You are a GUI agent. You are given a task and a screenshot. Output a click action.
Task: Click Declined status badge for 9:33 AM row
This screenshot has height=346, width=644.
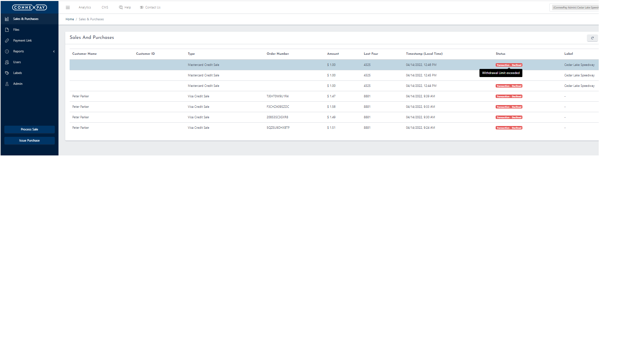point(509,107)
